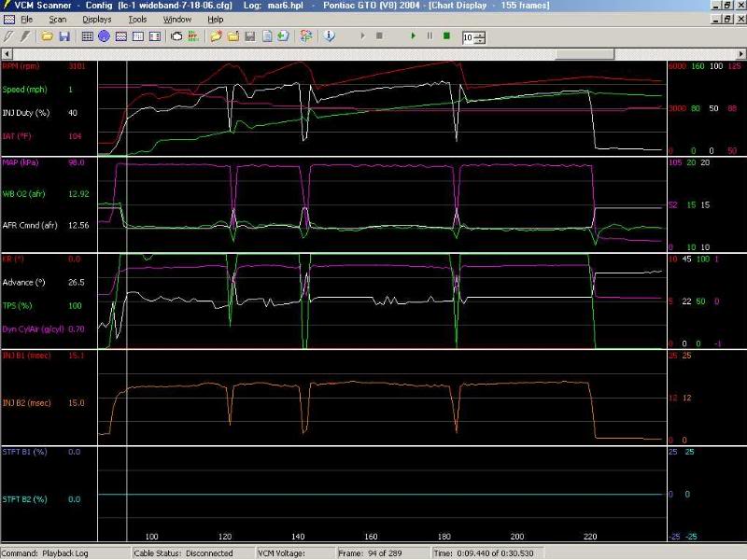747x560 pixels.
Task: Decrease playback speed with down arrow
Action: click(480, 41)
